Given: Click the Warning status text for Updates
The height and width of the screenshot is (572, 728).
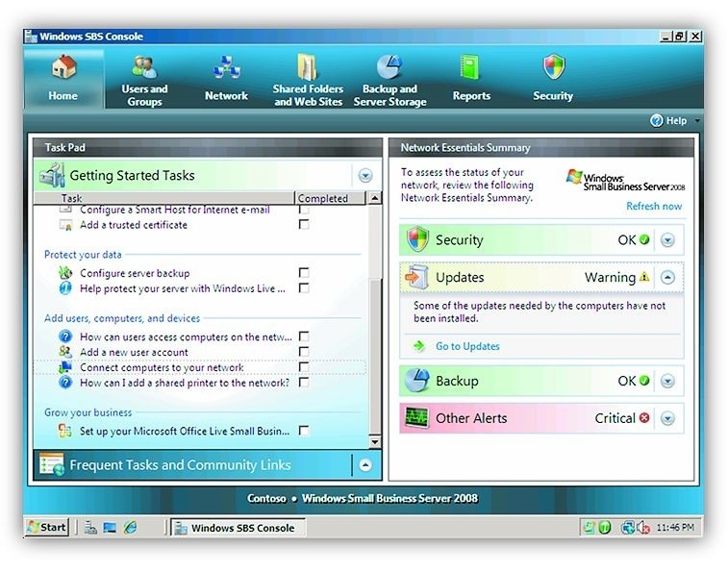Looking at the screenshot, I should click(610, 277).
